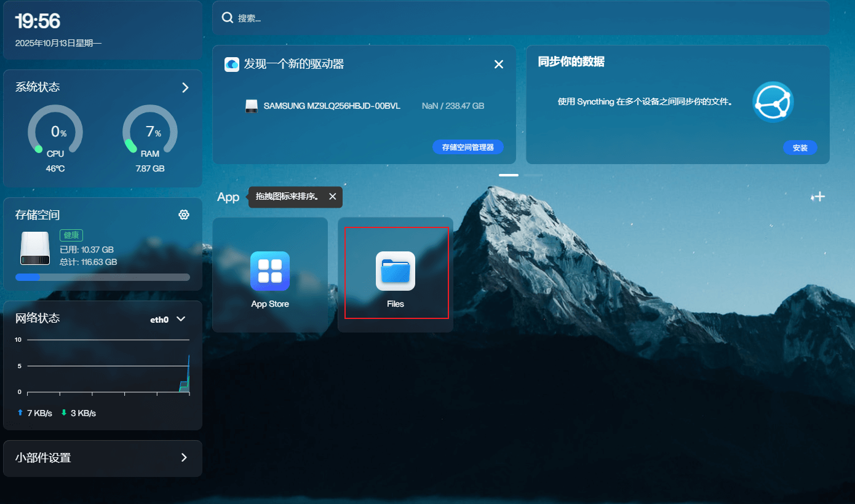The width and height of the screenshot is (855, 504).
Task: Open widget settings via chevron arrow
Action: pyautogui.click(x=183, y=458)
